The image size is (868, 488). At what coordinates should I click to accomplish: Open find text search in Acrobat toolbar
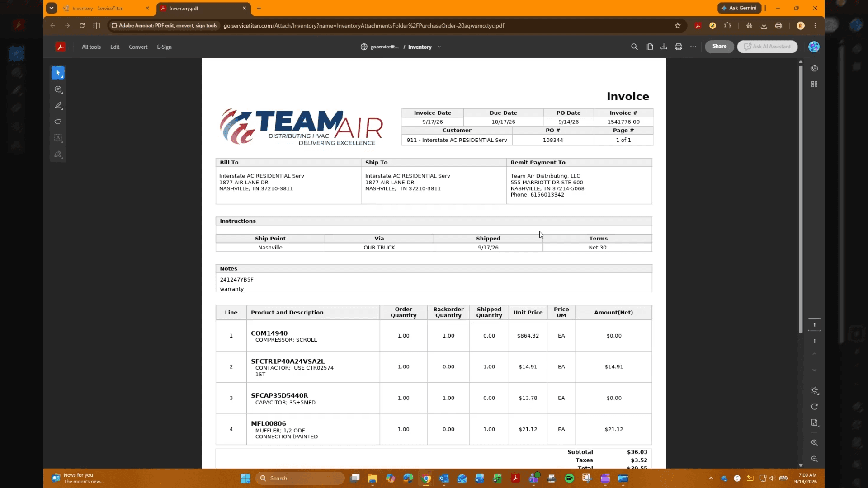tap(634, 47)
